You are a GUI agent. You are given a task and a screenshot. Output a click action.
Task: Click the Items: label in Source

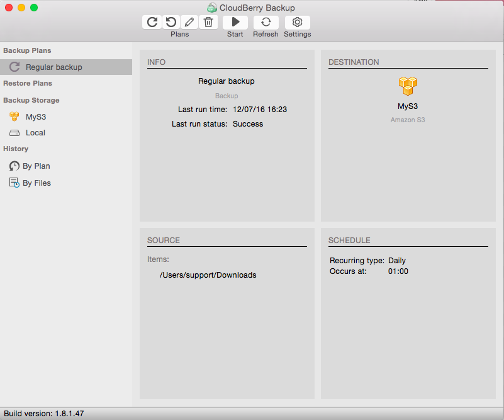point(158,259)
